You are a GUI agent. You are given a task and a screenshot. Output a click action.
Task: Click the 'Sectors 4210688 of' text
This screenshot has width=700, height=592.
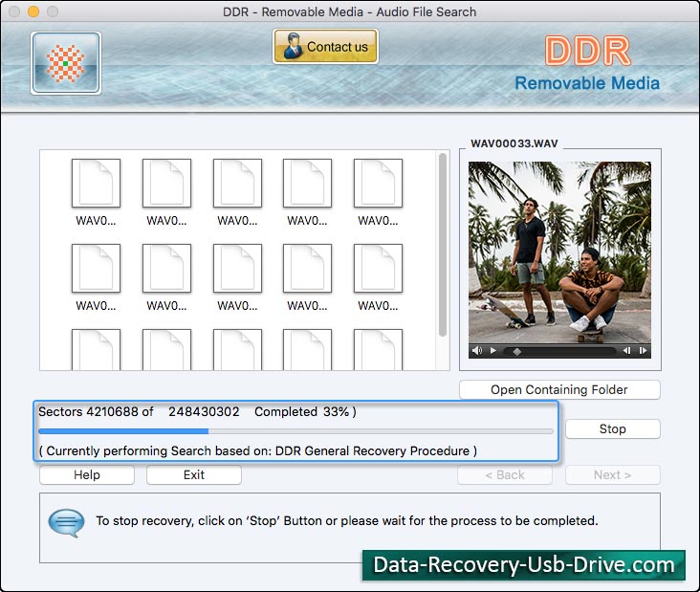[x=96, y=411]
